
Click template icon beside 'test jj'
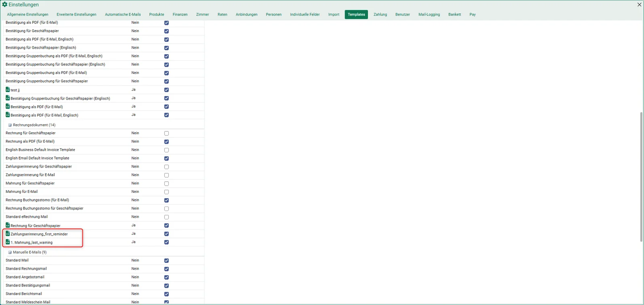(8, 90)
